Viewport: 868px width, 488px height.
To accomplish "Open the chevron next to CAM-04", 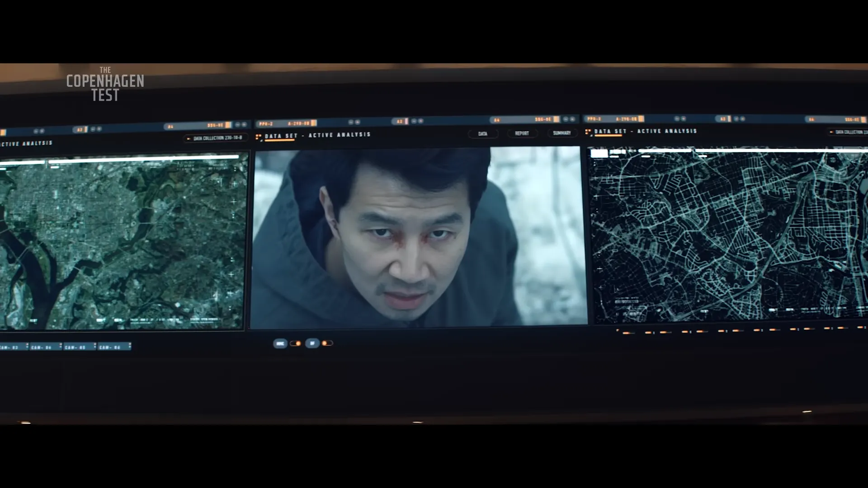I will (61, 346).
